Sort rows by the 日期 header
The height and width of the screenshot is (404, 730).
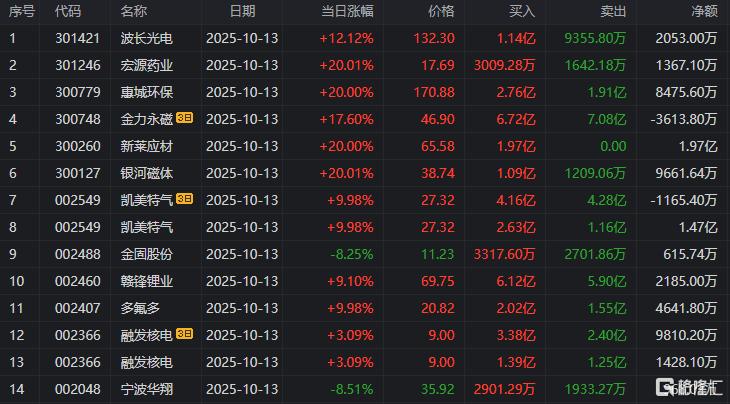(x=242, y=12)
